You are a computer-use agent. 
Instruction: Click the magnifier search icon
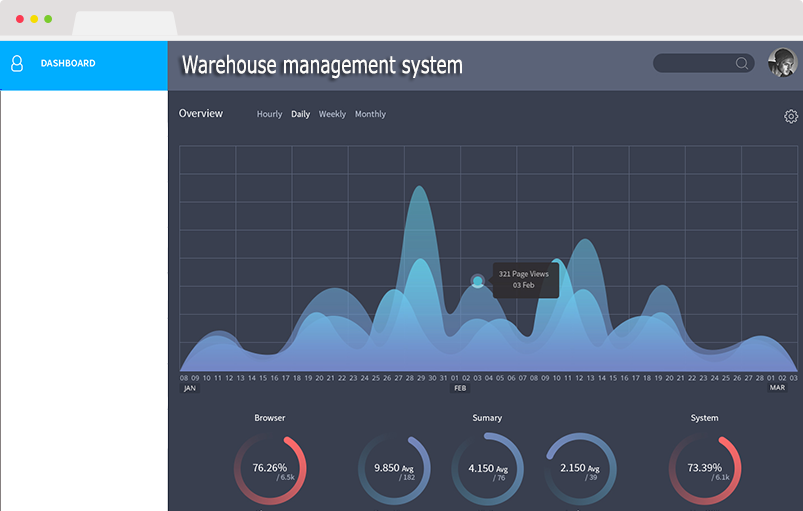pyautogui.click(x=742, y=63)
